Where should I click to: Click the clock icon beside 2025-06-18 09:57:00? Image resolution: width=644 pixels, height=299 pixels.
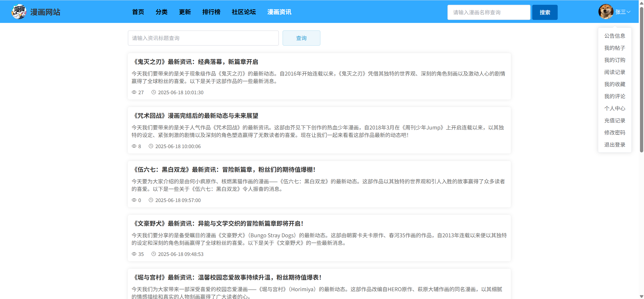pyautogui.click(x=151, y=200)
